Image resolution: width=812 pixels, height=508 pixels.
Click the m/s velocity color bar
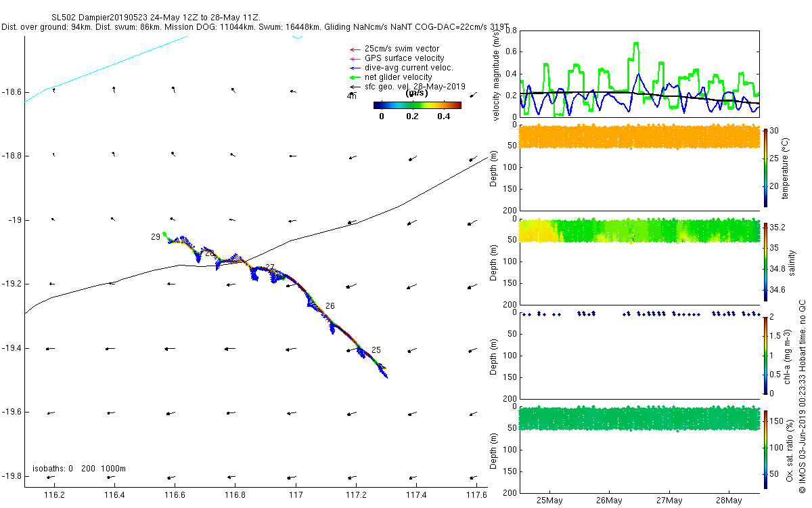418,105
